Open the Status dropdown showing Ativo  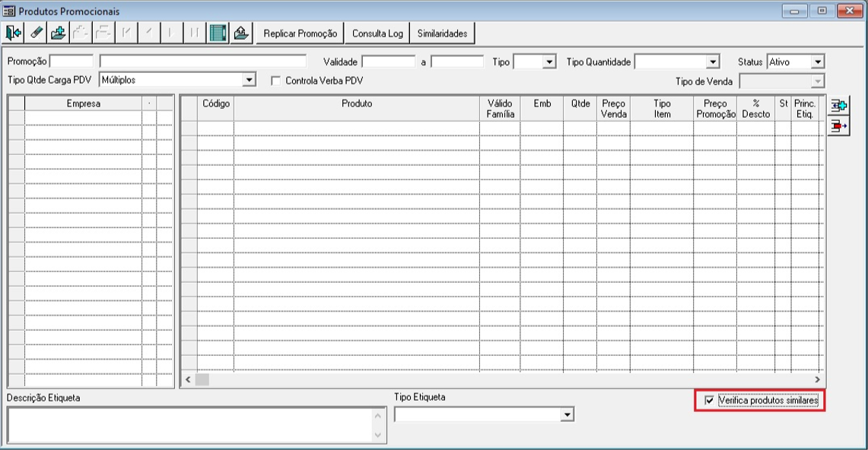coord(818,62)
